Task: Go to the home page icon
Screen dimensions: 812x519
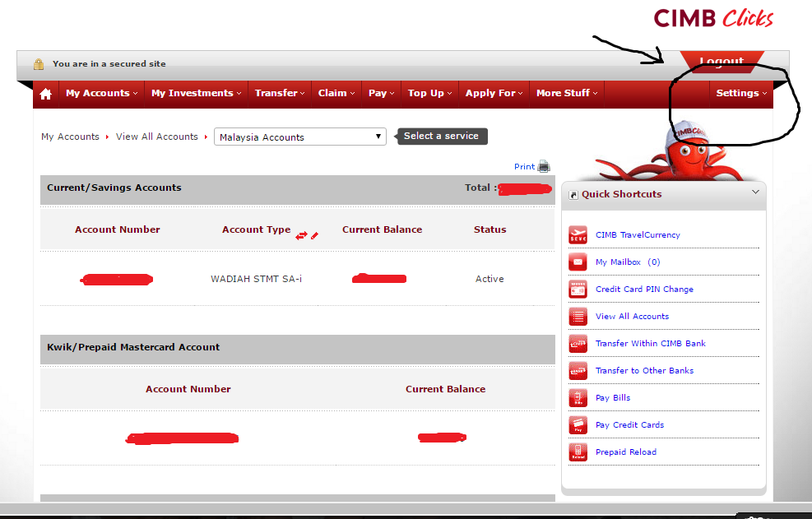Action: pyautogui.click(x=45, y=94)
